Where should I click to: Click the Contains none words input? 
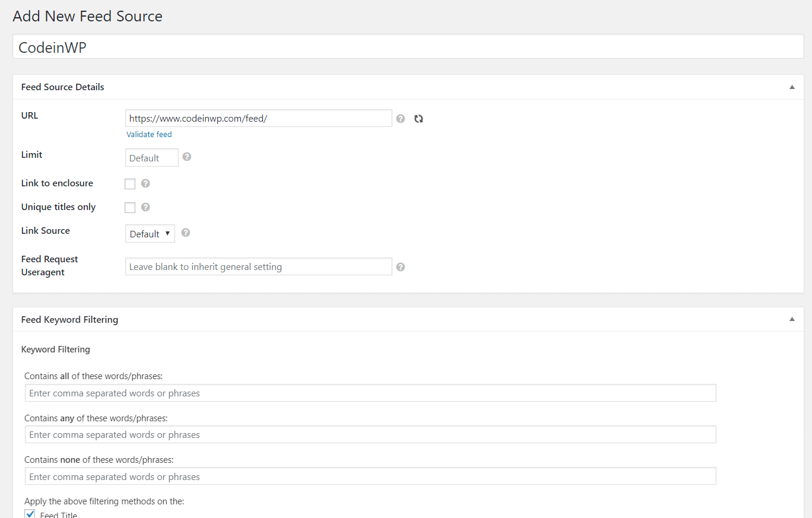(x=370, y=476)
